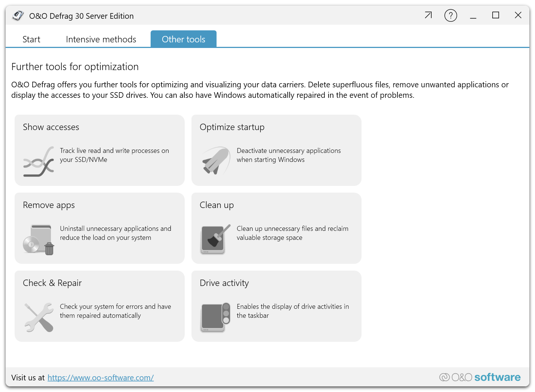Switch to the Start tab
The image size is (535, 392).
click(x=31, y=39)
